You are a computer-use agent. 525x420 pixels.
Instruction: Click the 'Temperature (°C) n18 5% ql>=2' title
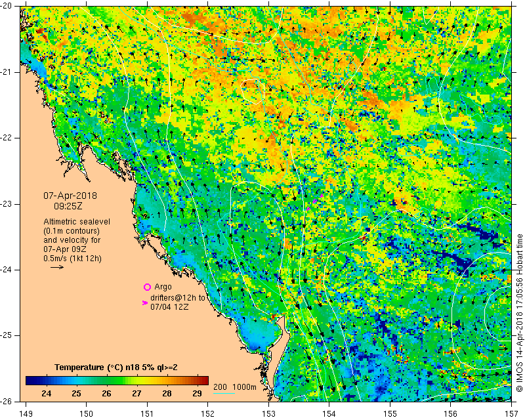pyautogui.click(x=116, y=367)
